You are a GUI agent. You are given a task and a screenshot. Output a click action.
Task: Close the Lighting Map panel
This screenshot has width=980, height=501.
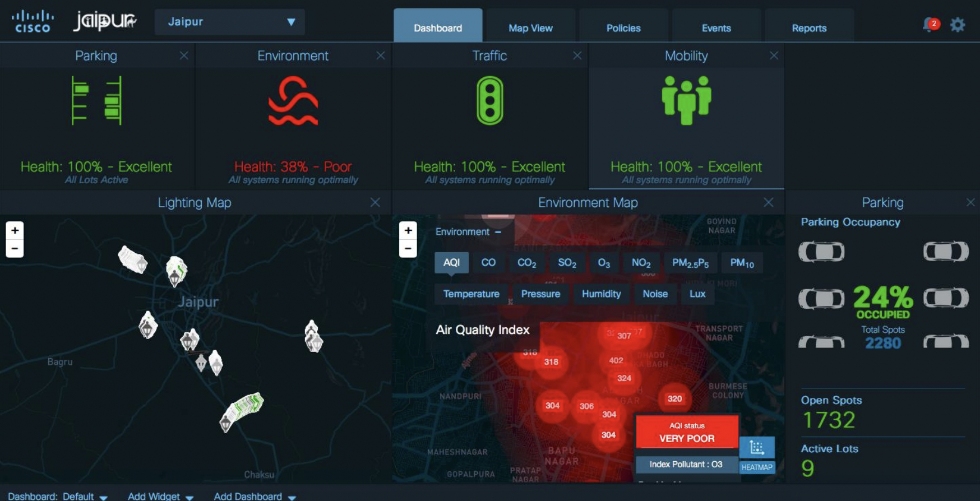click(x=375, y=202)
